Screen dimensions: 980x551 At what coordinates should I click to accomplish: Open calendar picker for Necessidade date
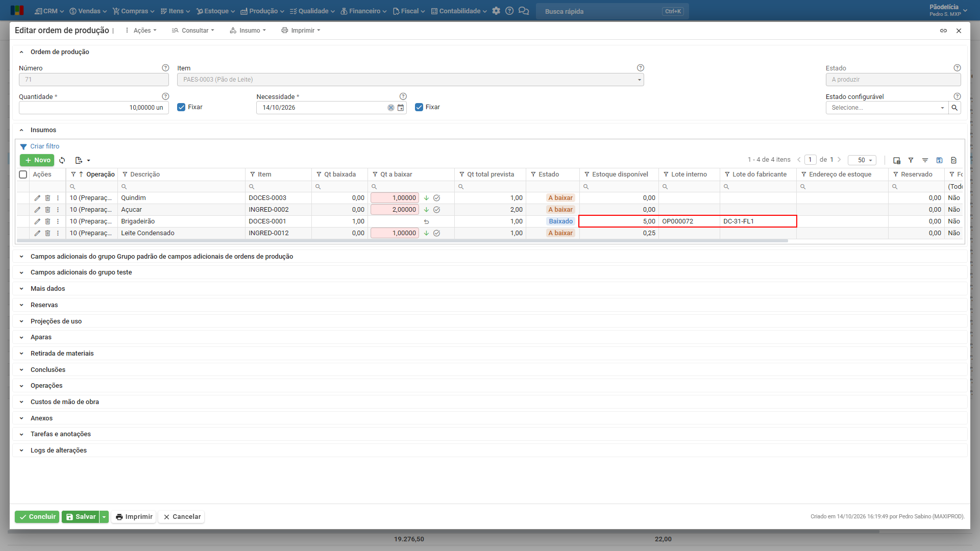click(x=401, y=108)
